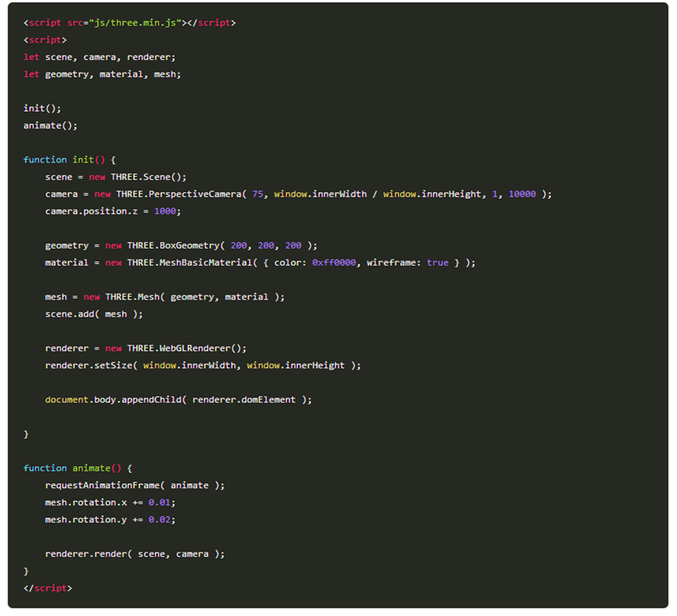Click the closing </script> tag

(x=47, y=588)
